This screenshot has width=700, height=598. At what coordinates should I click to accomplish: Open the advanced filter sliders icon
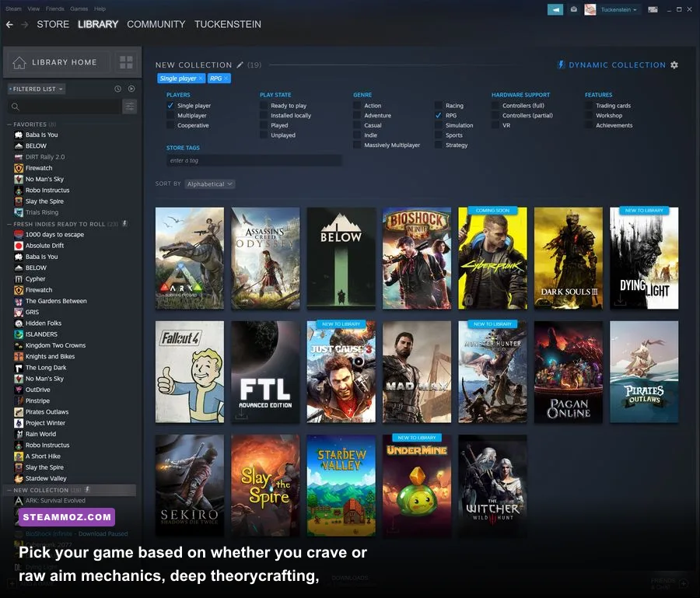pyautogui.click(x=129, y=107)
